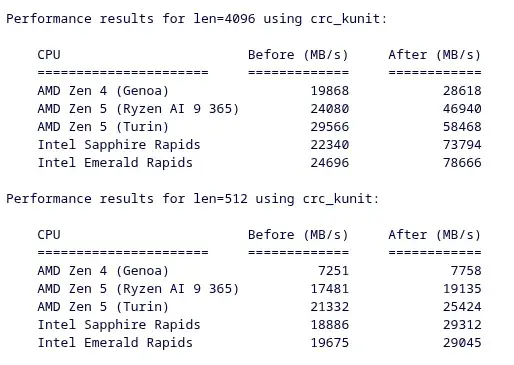This screenshot has height=365, width=514.
Task: Click AMD Zen 5 (Turin) in second table
Action: click(103, 307)
